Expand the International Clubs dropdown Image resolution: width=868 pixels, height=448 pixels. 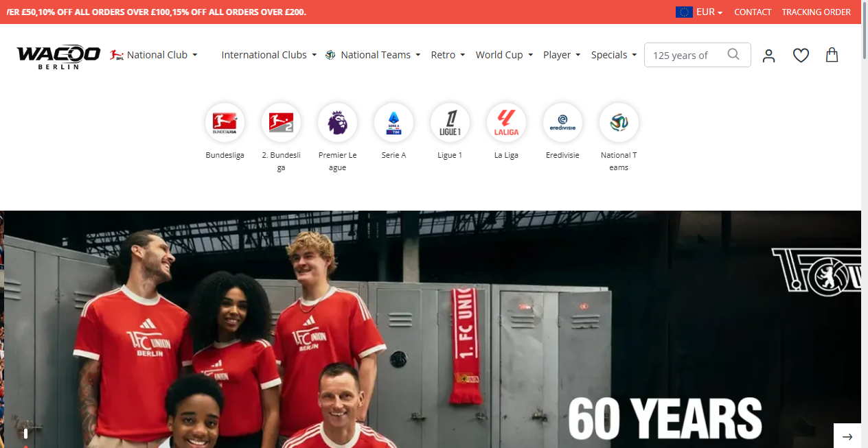(269, 55)
